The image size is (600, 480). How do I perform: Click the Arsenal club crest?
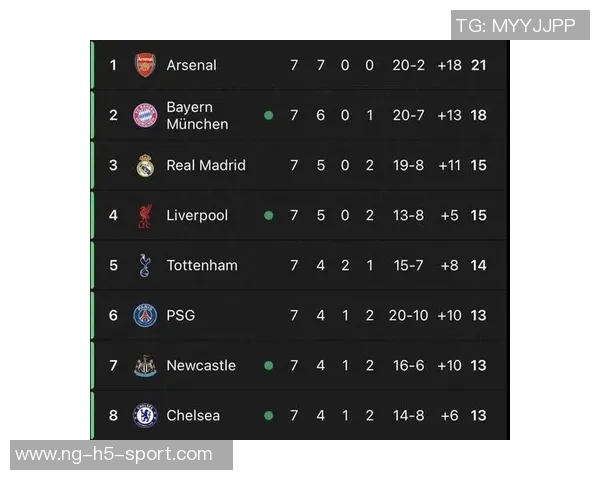[145, 65]
